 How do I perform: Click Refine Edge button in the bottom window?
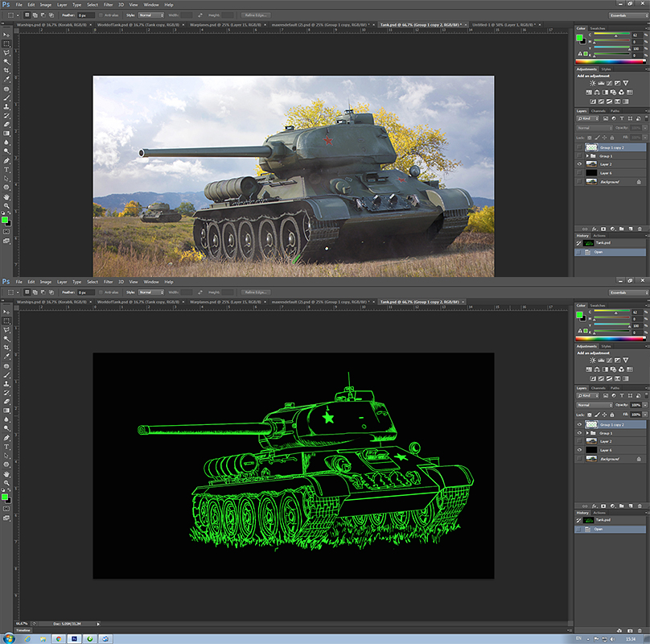tap(255, 292)
